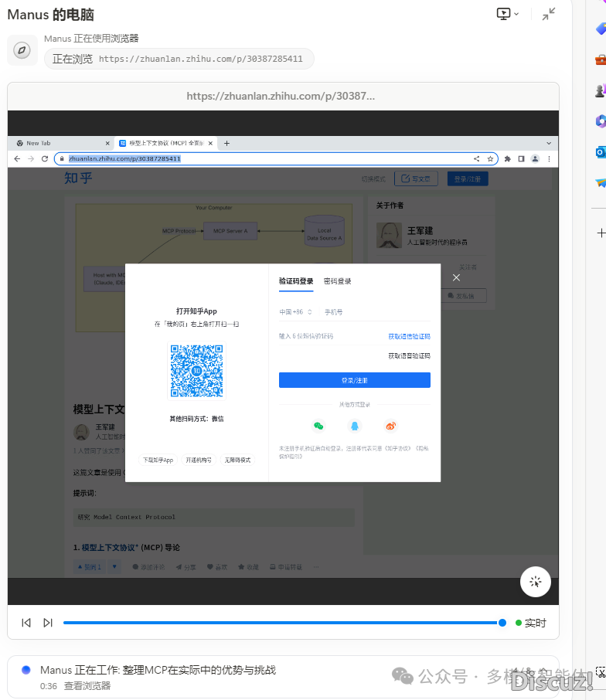606x700 pixels.
Task: Click the WeChat login icon
Action: pos(318,426)
